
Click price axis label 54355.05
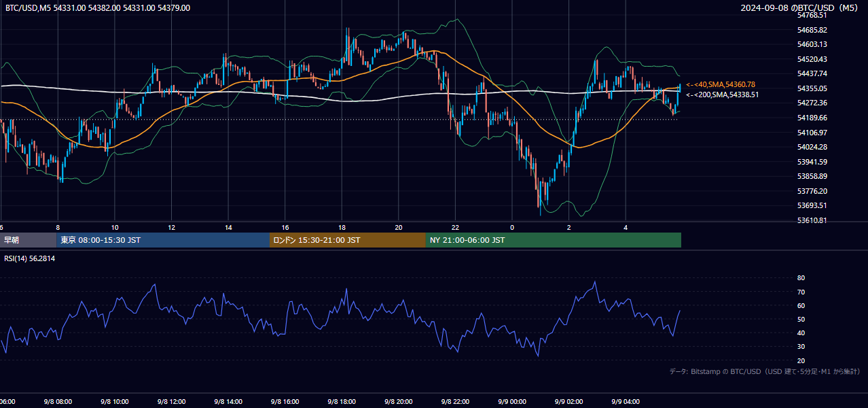coord(812,88)
